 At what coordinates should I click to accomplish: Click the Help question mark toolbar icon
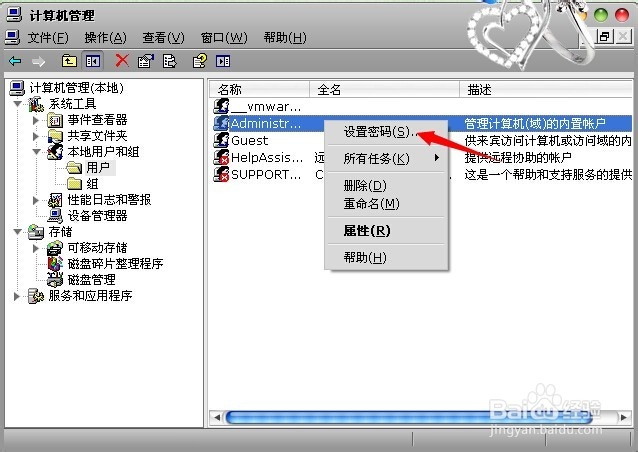[199, 61]
